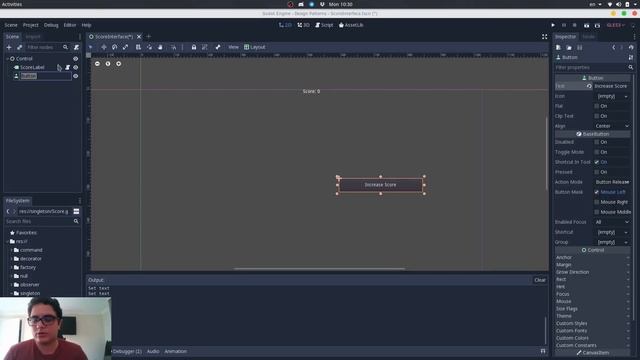Image resolution: width=640 pixels, height=360 pixels.
Task: Select the Move mode tool
Action: point(104,47)
